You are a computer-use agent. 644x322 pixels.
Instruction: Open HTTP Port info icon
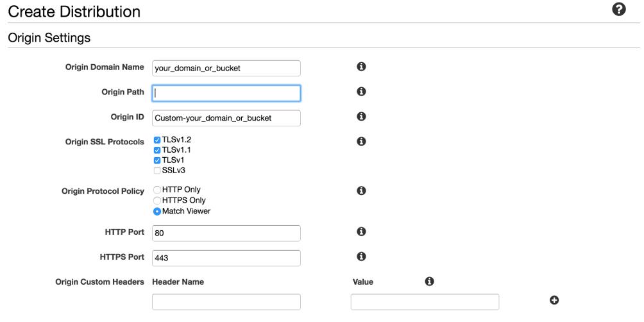pyautogui.click(x=361, y=232)
